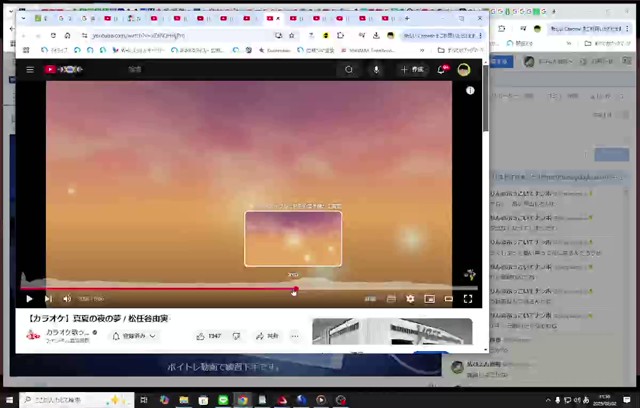Play the paused karaoke video
Viewport: 640px width, 408px height.
(29, 299)
